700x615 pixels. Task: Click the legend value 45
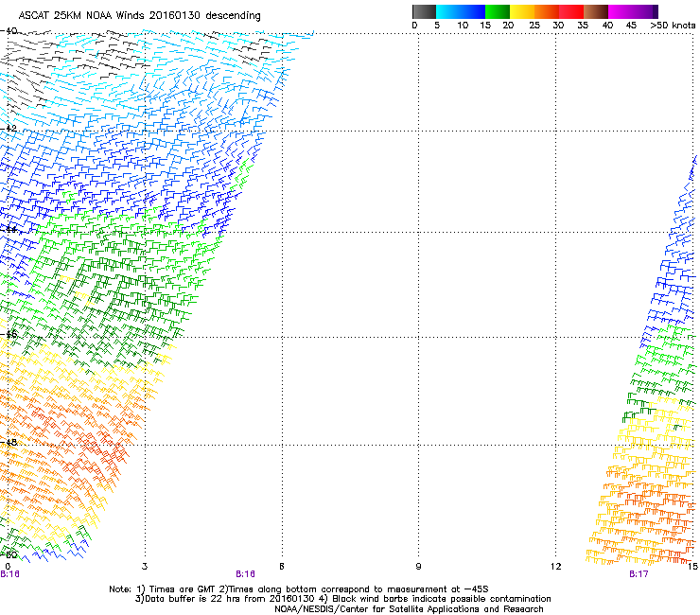click(631, 26)
